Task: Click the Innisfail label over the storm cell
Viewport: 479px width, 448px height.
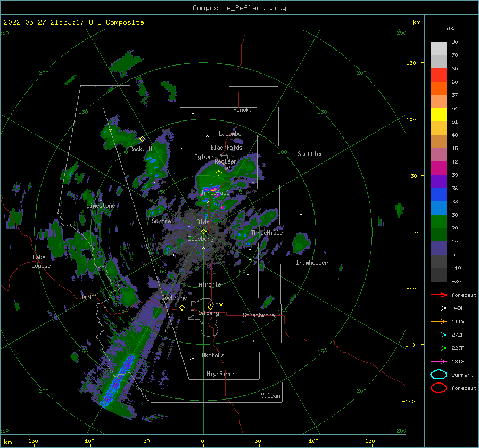Action: [215, 193]
